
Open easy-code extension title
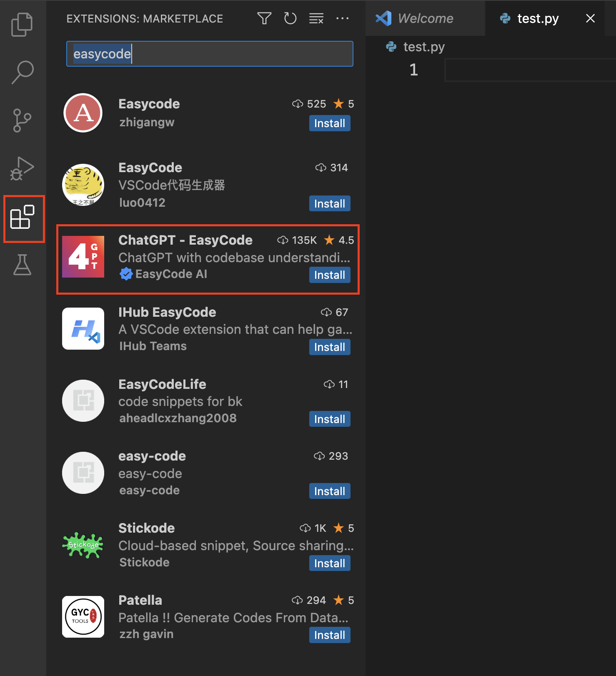(152, 456)
